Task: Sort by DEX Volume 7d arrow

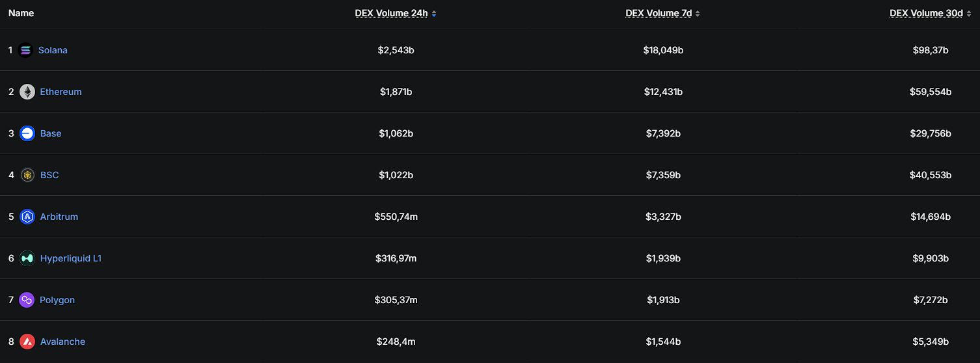Action: [698, 14]
